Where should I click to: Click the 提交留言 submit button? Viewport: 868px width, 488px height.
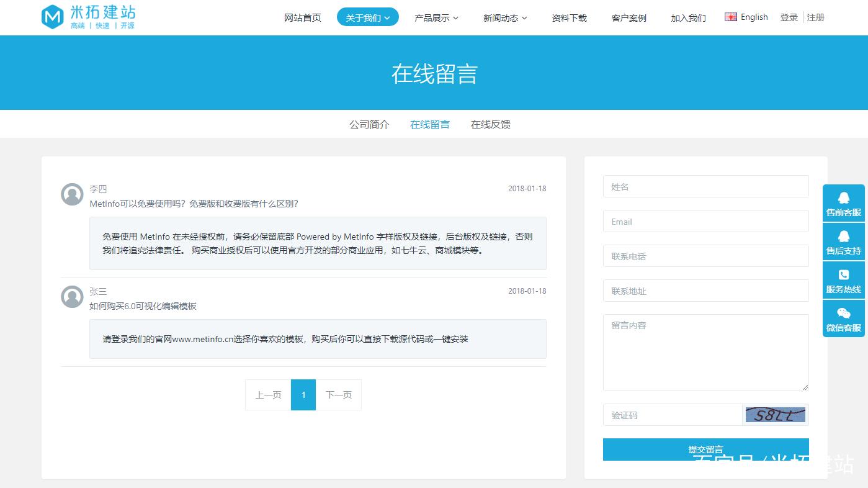[x=705, y=449]
